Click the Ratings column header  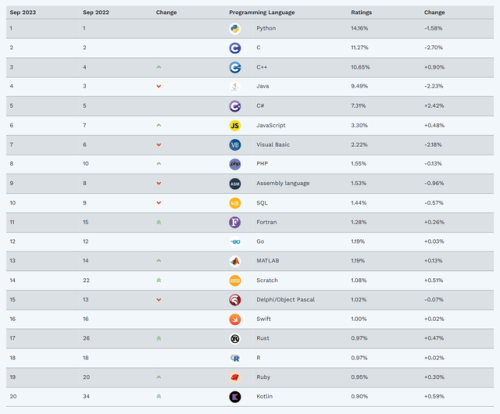pyautogui.click(x=361, y=12)
